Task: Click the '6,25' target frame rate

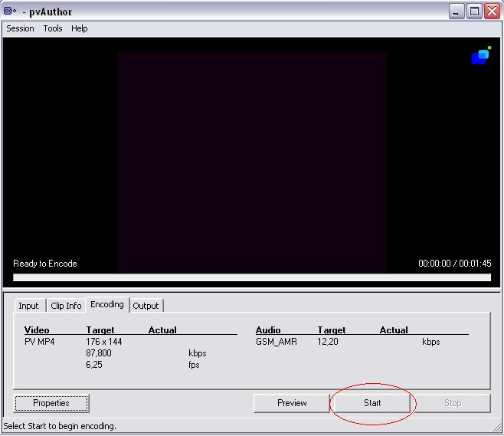Action: (x=94, y=365)
